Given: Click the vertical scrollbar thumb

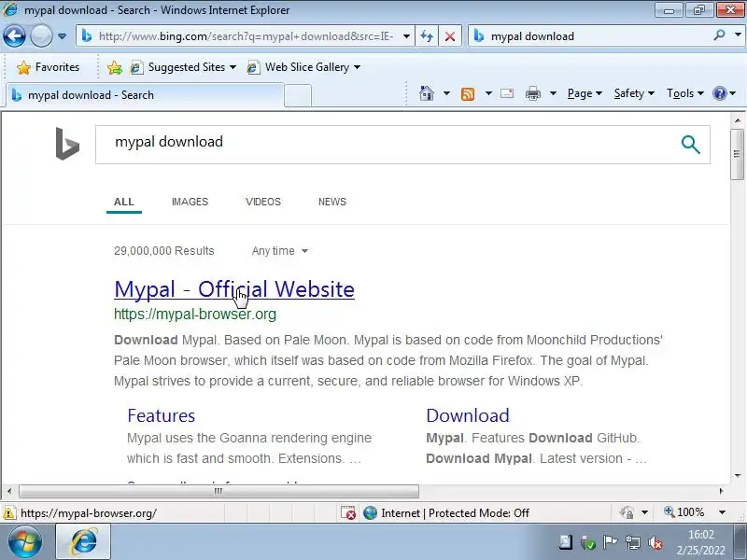Looking at the screenshot, I should click(737, 154).
